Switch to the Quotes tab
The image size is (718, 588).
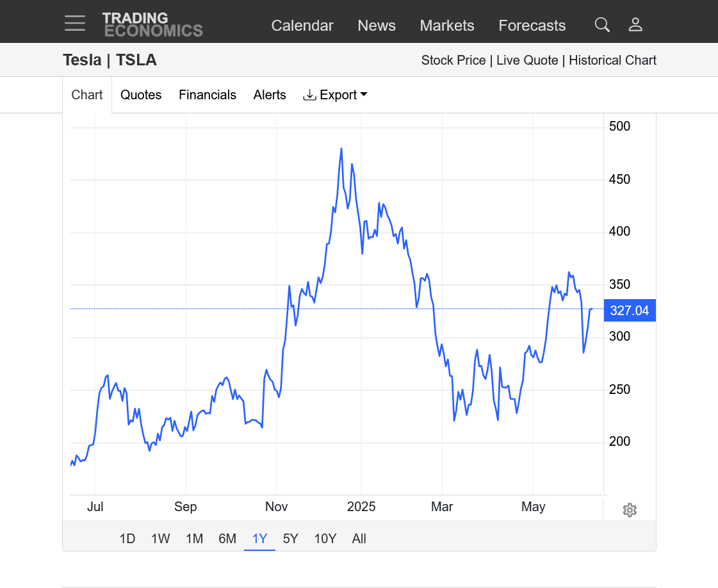[x=141, y=95]
